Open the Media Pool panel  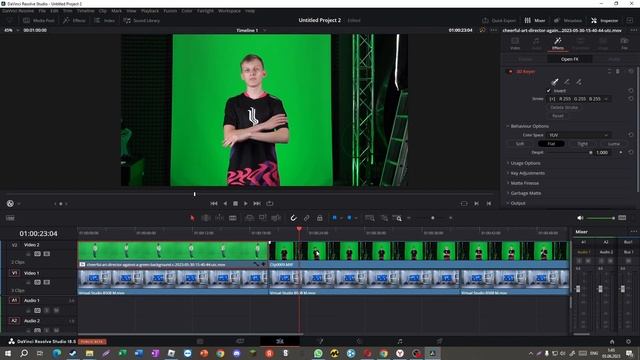39,20
